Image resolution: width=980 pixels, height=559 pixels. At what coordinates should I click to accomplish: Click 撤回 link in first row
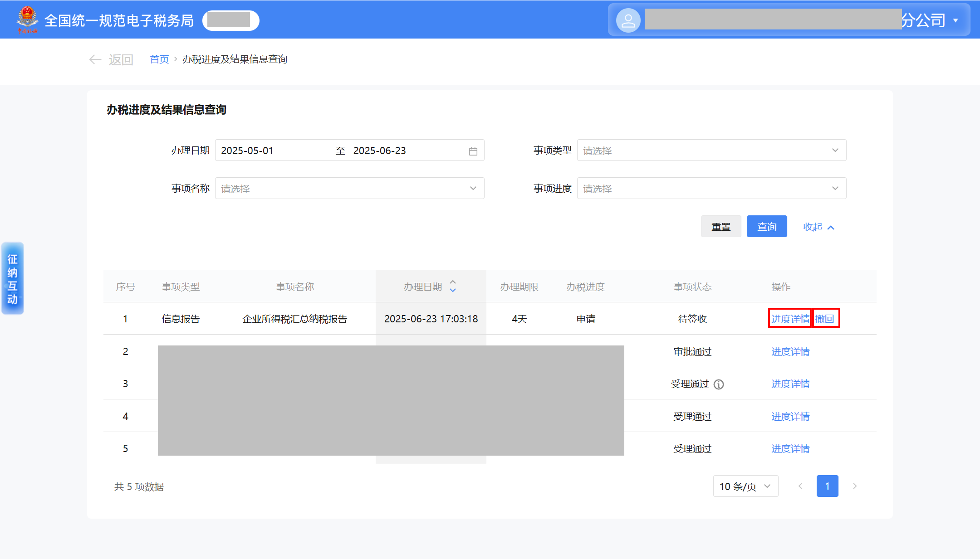[825, 319]
